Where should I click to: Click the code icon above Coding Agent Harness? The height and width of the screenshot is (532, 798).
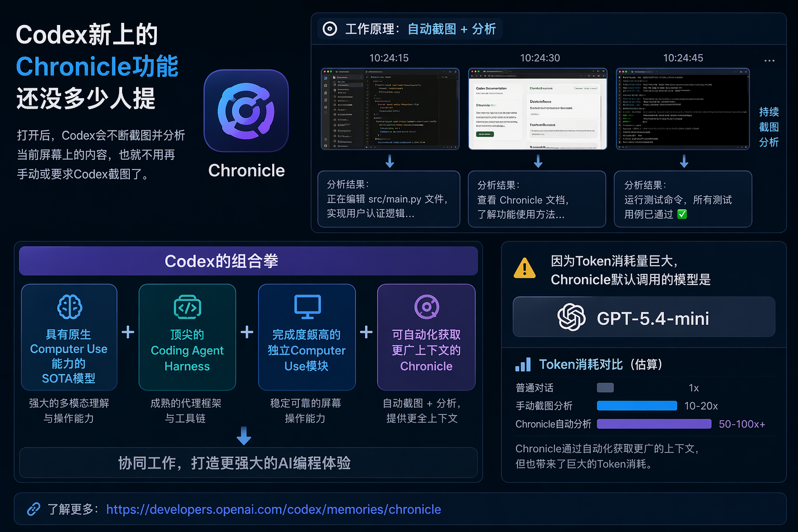coord(187,307)
